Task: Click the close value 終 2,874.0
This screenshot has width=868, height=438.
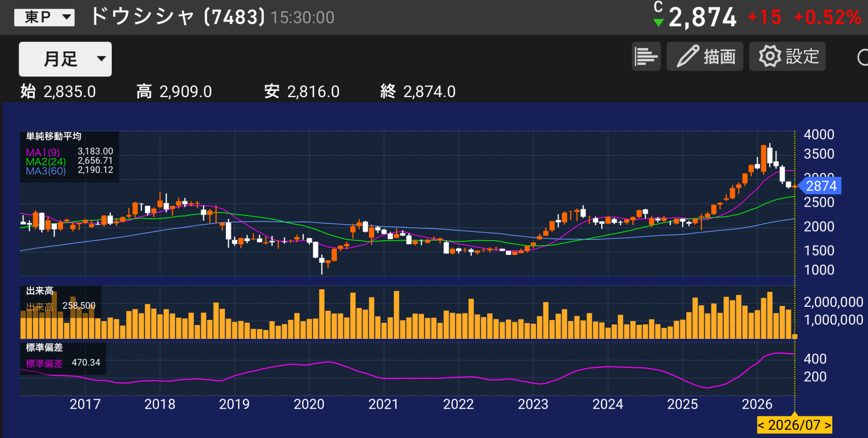Action: click(418, 92)
